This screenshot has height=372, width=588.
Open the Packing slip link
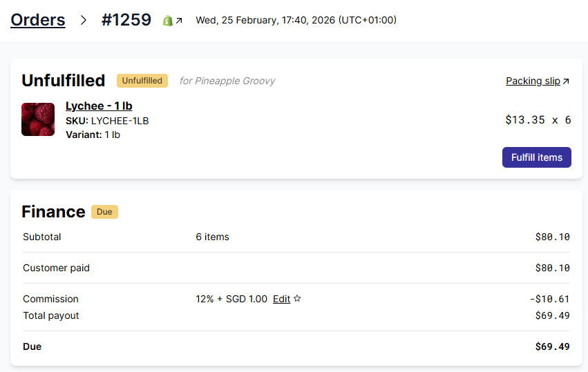pyautogui.click(x=533, y=81)
